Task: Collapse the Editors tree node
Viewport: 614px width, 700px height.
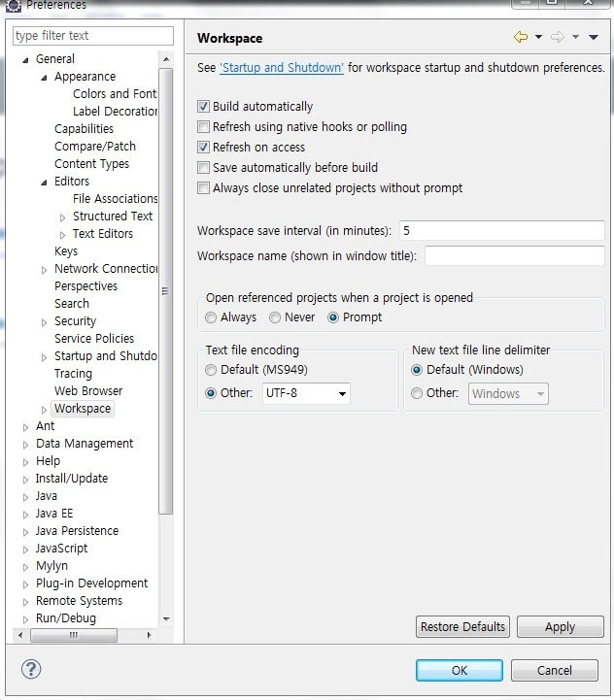Action: [x=44, y=183]
